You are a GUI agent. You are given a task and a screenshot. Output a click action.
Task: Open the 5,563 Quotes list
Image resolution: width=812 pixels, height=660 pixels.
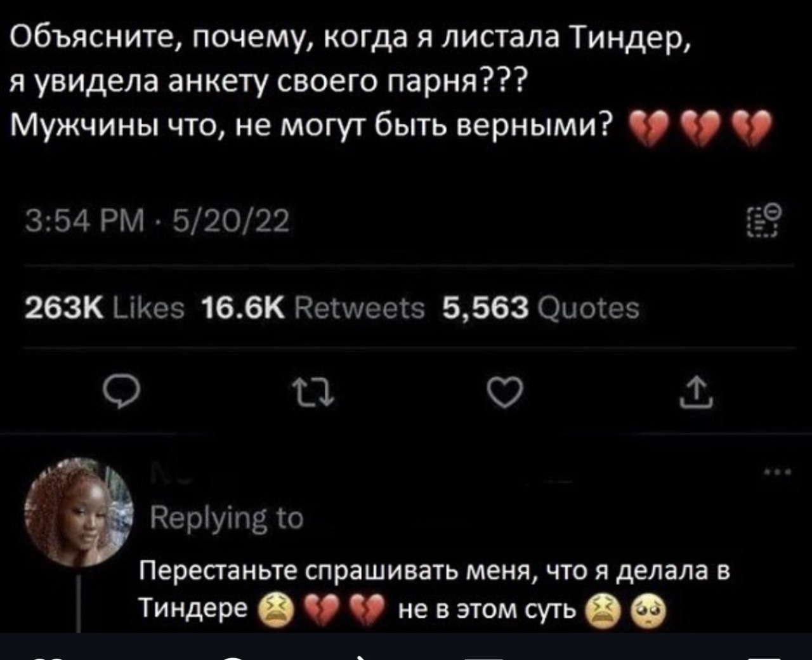point(540,309)
